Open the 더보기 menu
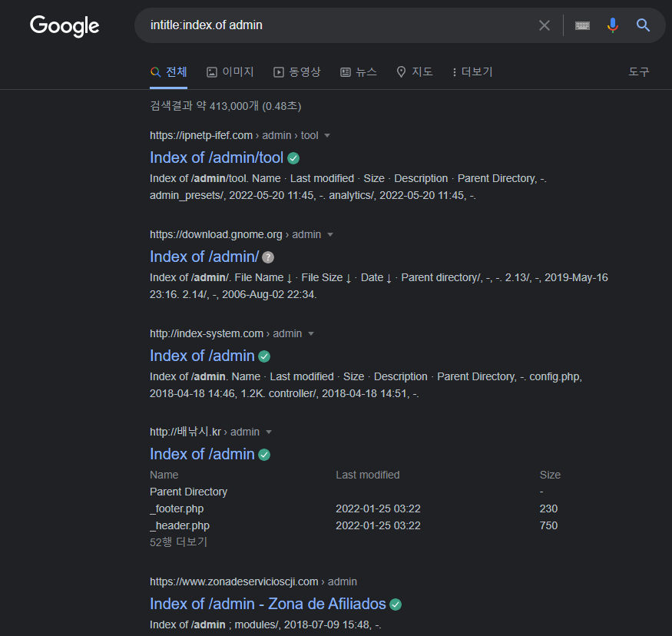Screen dimensions: 672x636 coord(472,72)
